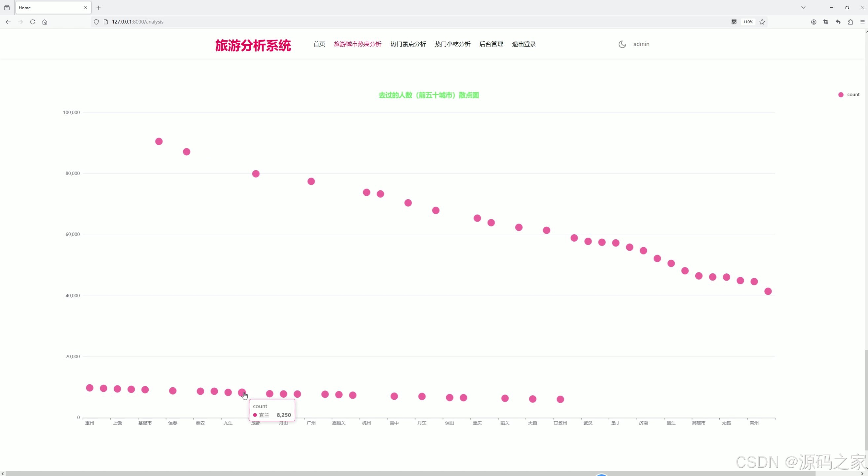Bookmark this page with star icon

pyautogui.click(x=762, y=22)
